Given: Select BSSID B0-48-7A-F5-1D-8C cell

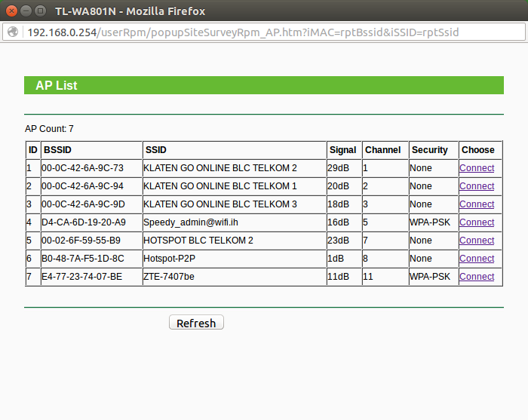Looking at the screenshot, I should (91, 259).
